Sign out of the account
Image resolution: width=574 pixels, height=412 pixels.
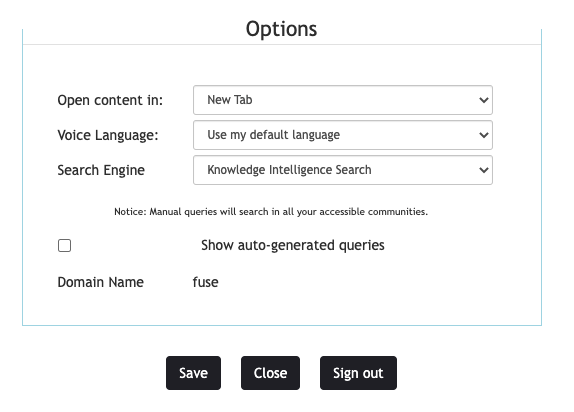tap(358, 373)
